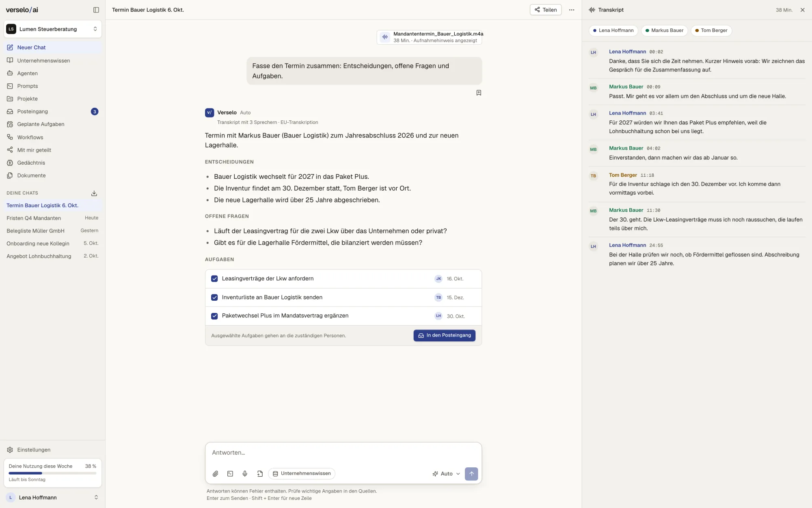Open the audio file Mandantentermin_Bauer_Logistik.m4a
The image size is (812, 508).
[x=430, y=37]
